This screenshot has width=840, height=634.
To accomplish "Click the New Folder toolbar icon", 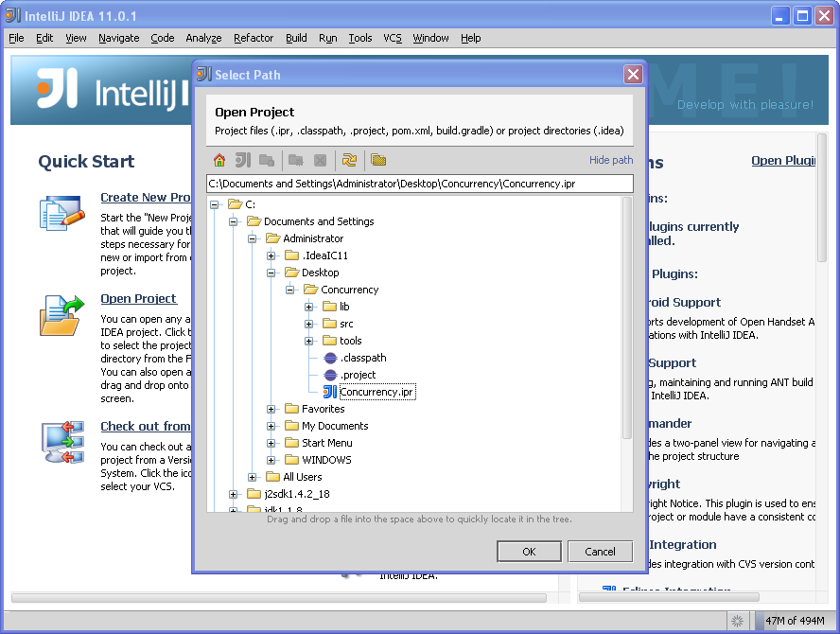I will click(x=296, y=160).
